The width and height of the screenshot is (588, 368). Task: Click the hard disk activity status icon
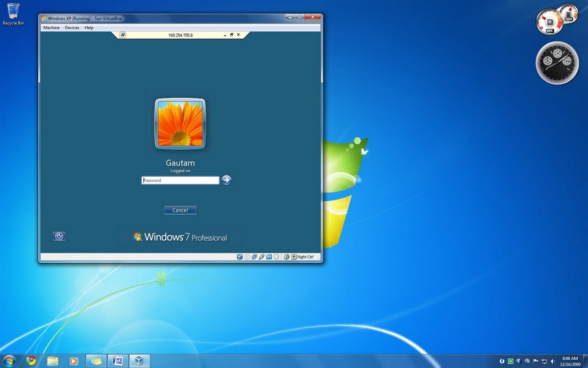click(239, 257)
